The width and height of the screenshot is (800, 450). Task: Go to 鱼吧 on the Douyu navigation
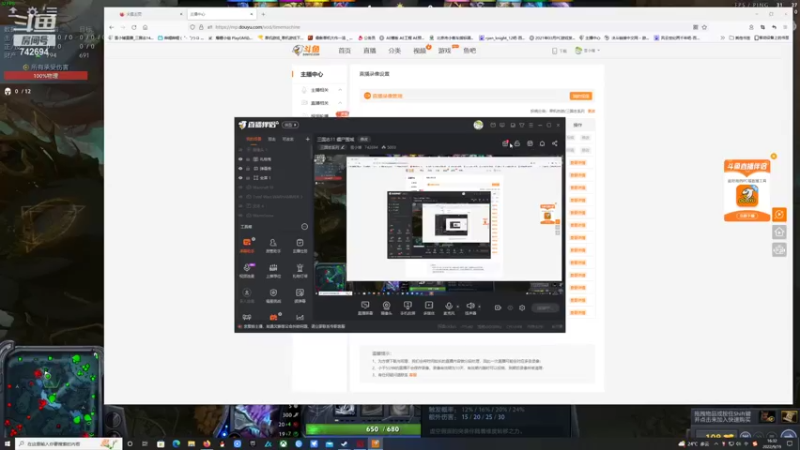coord(469,51)
